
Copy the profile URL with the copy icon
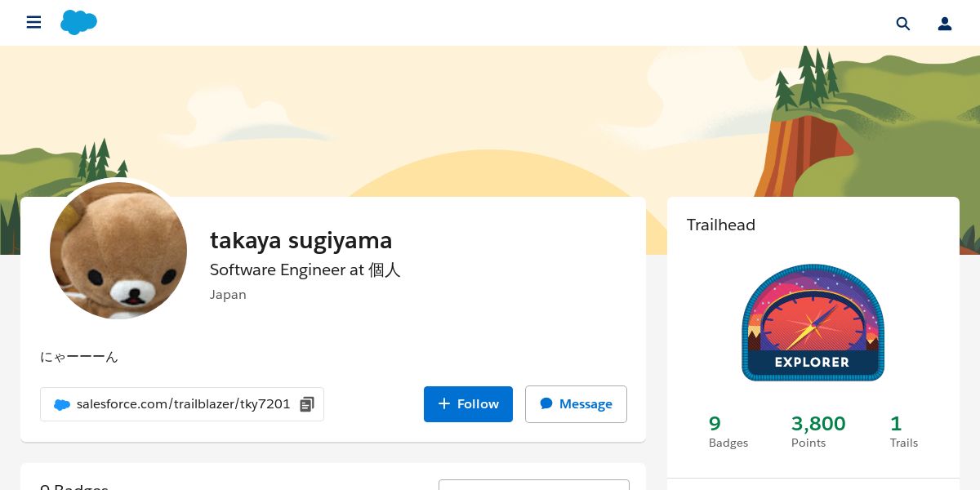click(307, 404)
